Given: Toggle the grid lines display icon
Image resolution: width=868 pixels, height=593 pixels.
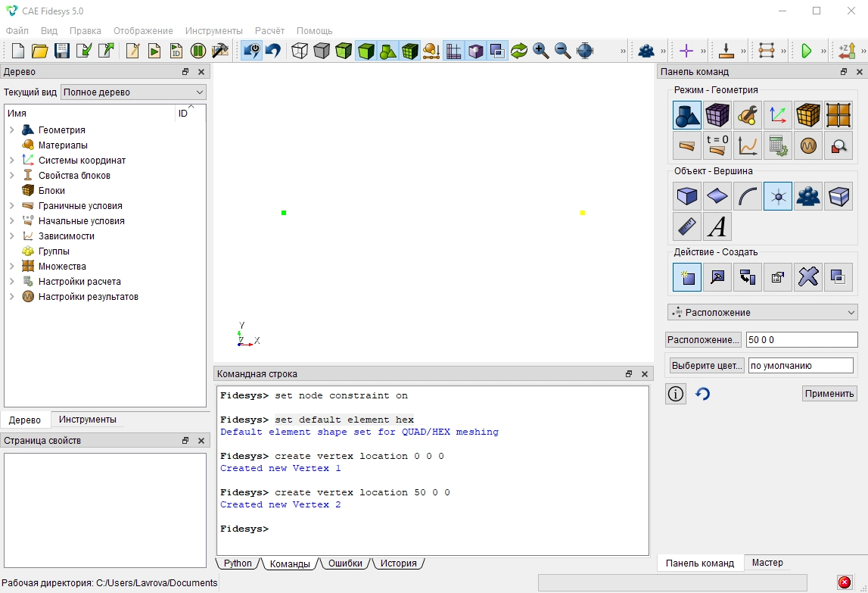Looking at the screenshot, I should click(453, 51).
